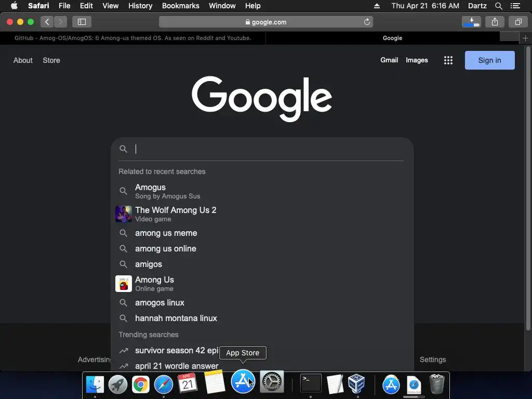Open Safari compass icon in Dock
This screenshot has height=399, width=532.
pos(164,384)
